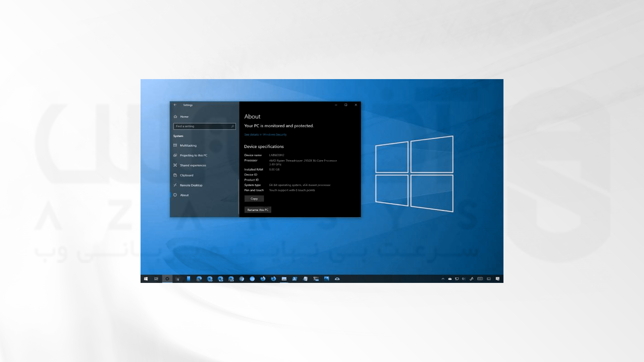644x362 pixels.
Task: Open Google Chrome from the taskbar
Action: point(241,279)
